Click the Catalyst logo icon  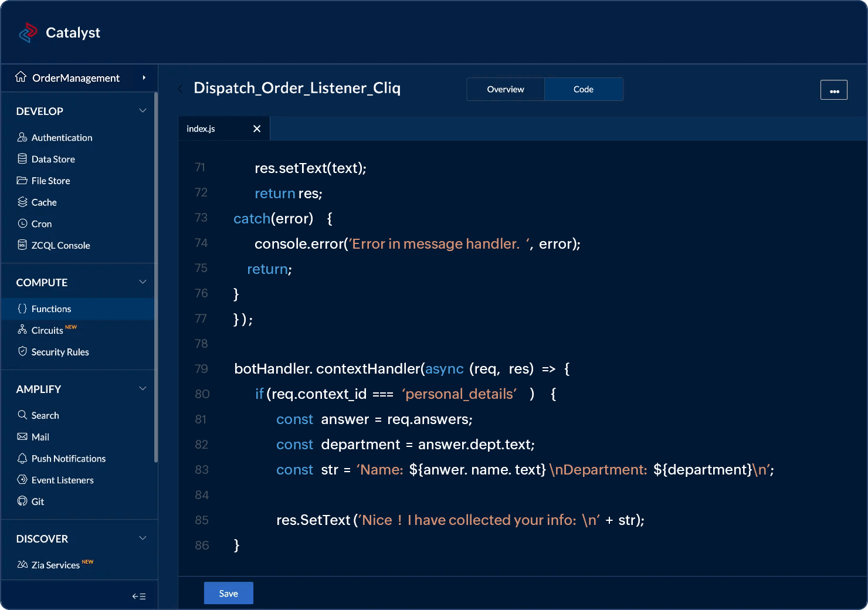28,32
